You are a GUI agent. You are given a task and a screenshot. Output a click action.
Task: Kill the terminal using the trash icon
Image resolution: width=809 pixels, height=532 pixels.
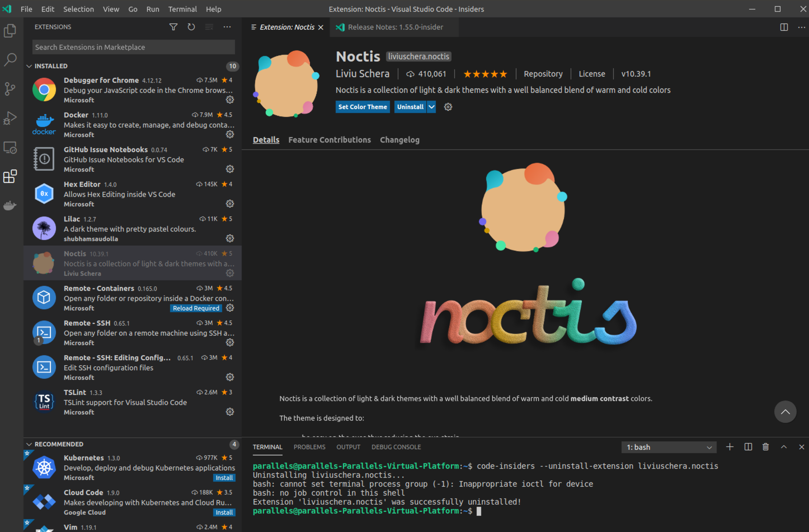click(765, 447)
